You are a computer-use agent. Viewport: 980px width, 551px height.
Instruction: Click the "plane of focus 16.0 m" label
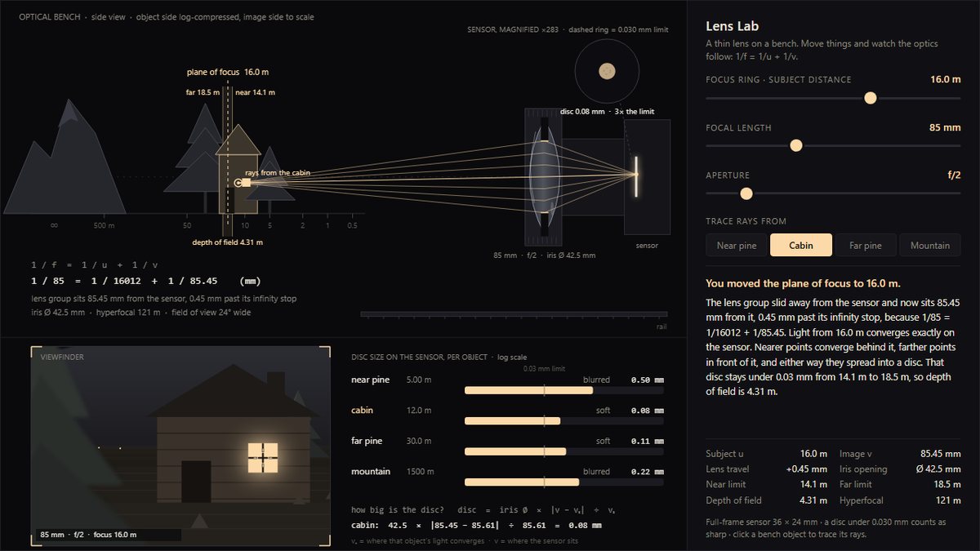[x=228, y=72]
